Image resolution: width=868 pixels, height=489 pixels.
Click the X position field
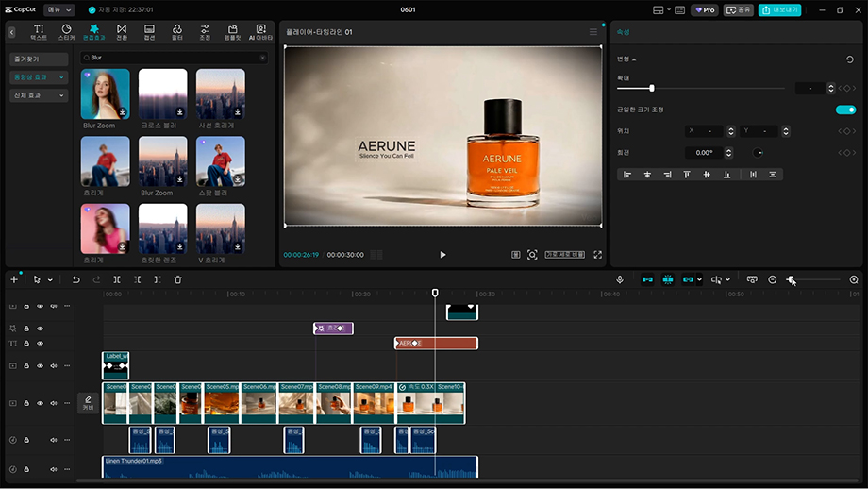(704, 131)
